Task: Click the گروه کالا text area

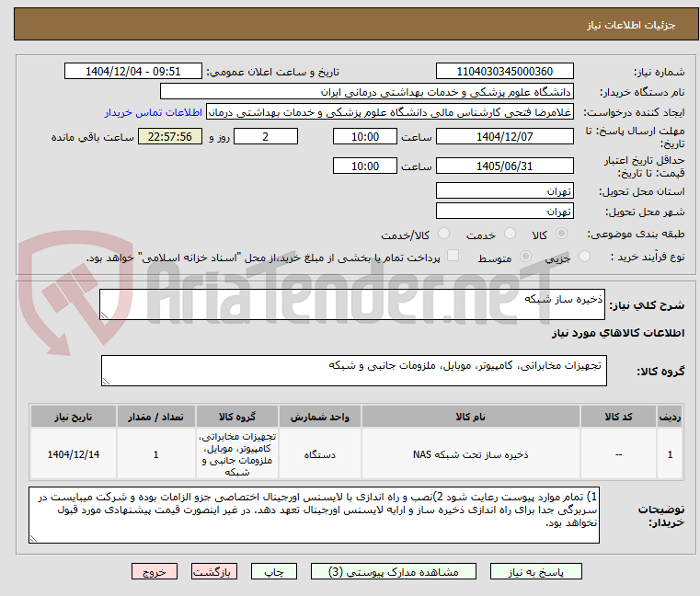Action: (354, 371)
